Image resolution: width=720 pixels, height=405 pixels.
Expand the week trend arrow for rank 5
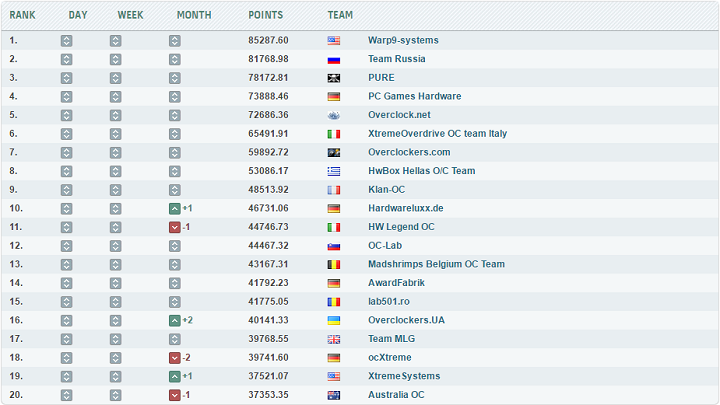tap(116, 115)
